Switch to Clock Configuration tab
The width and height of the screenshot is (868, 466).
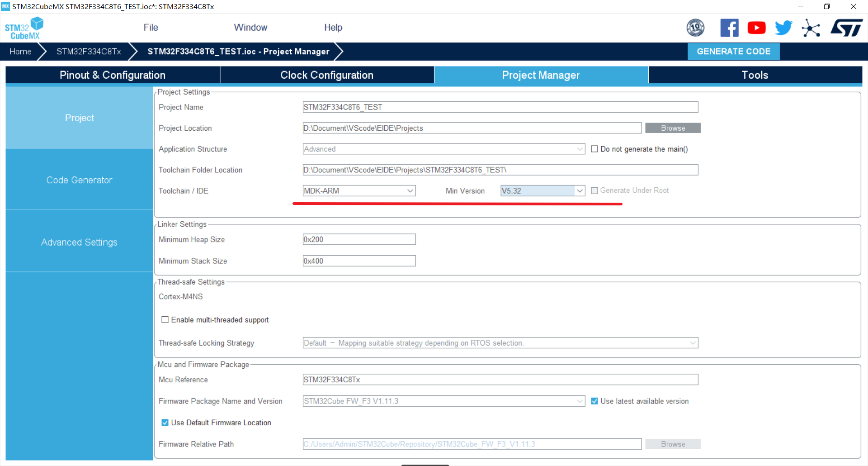(327, 75)
